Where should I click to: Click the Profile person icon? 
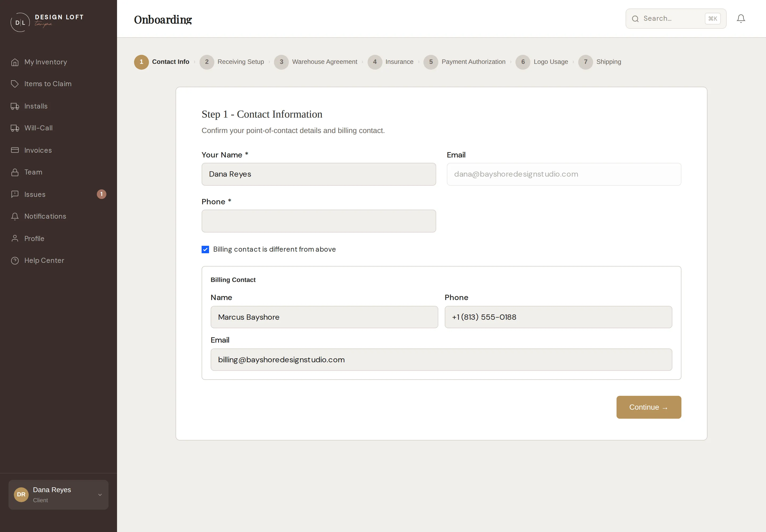pyautogui.click(x=15, y=238)
